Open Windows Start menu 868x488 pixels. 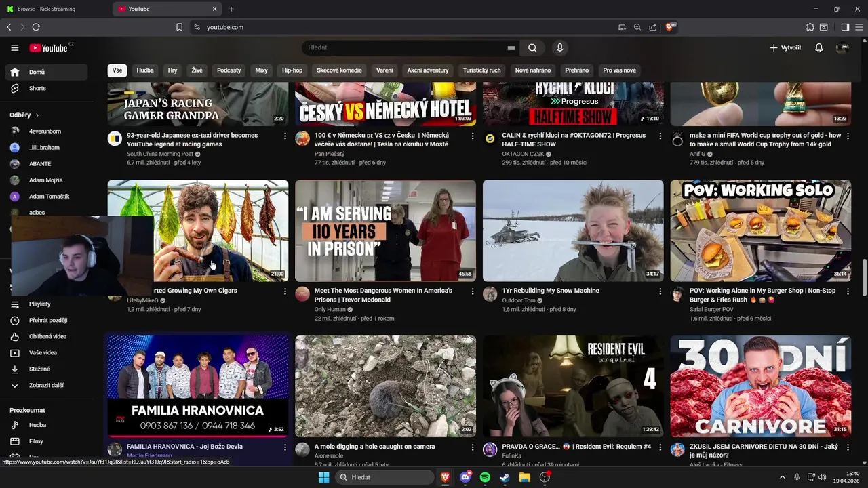pos(324,477)
